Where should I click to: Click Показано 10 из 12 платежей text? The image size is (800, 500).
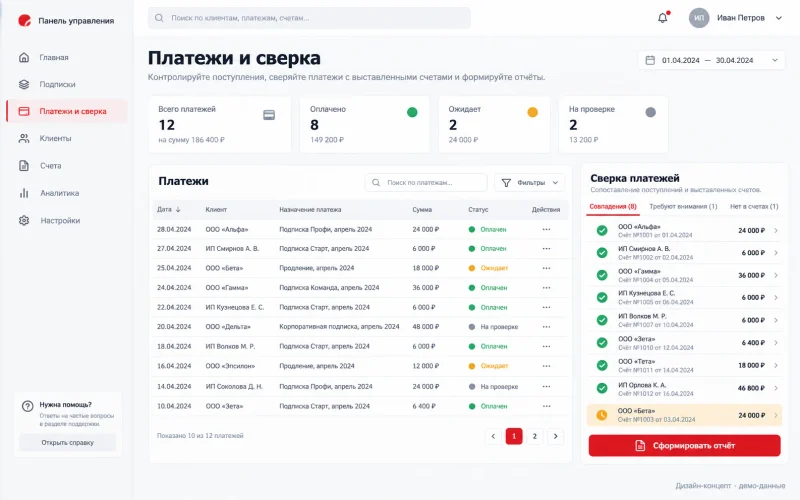point(200,436)
